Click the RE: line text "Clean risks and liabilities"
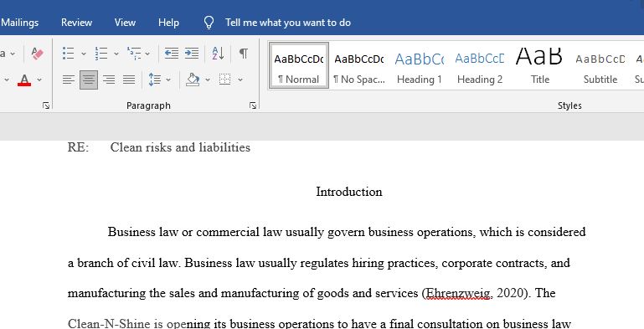644x329 pixels. click(180, 147)
